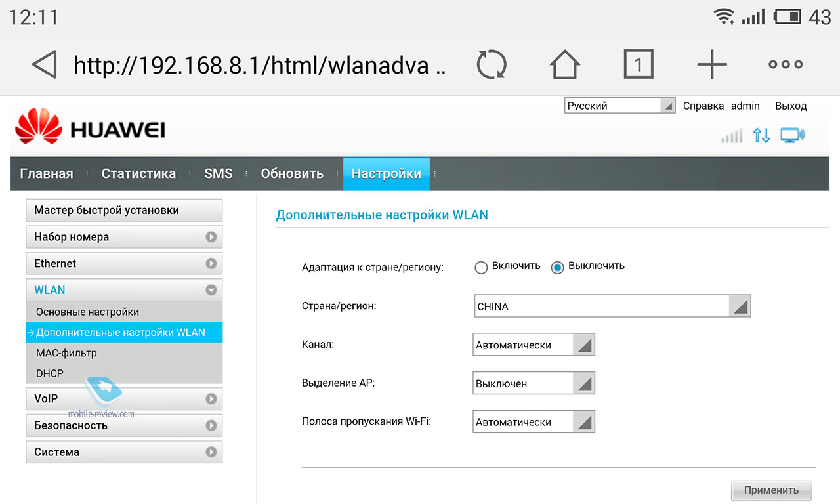Go to the browser home icon
Screen dimensions: 840x504
coord(564,65)
